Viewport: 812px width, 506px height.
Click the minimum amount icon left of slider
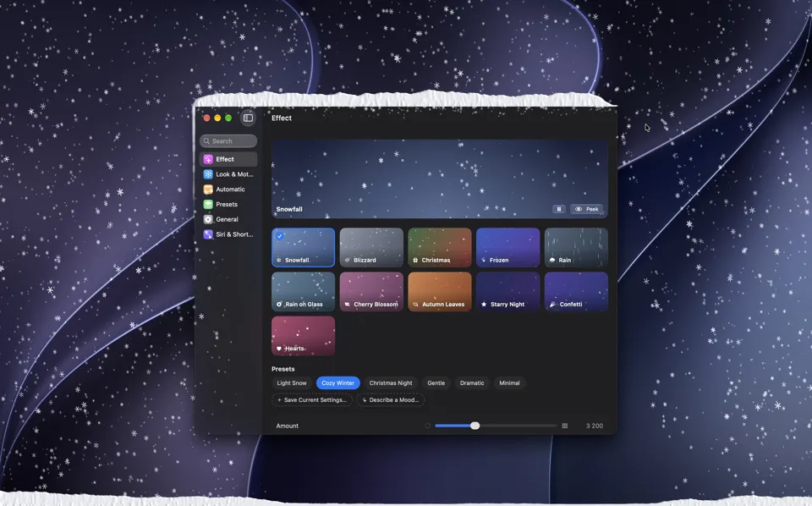click(427, 426)
